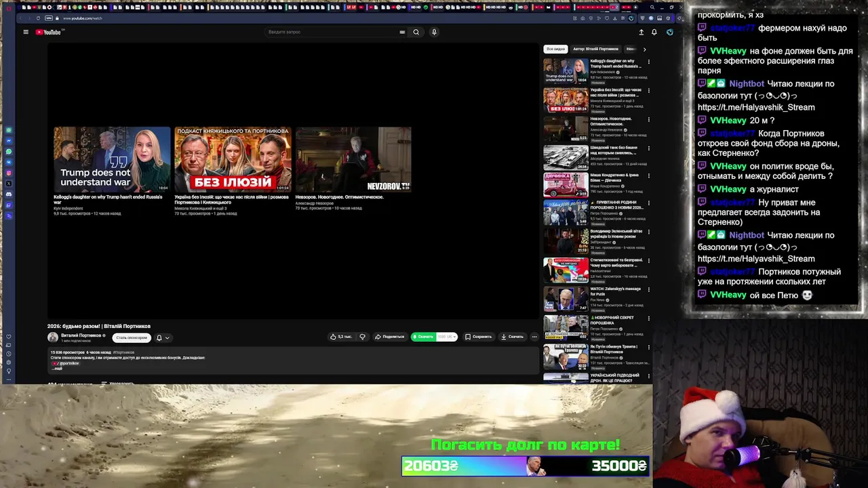Open the YouTube notifications bell

[654, 32]
